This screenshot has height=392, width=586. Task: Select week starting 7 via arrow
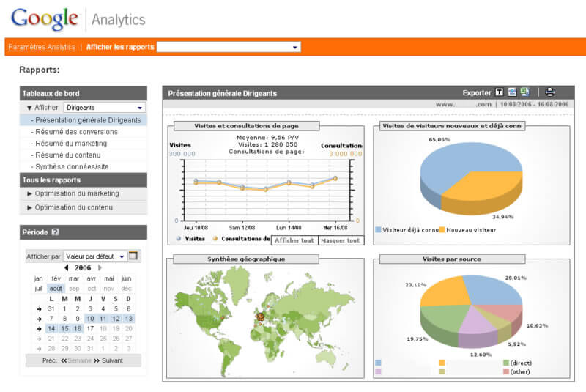tap(39, 319)
